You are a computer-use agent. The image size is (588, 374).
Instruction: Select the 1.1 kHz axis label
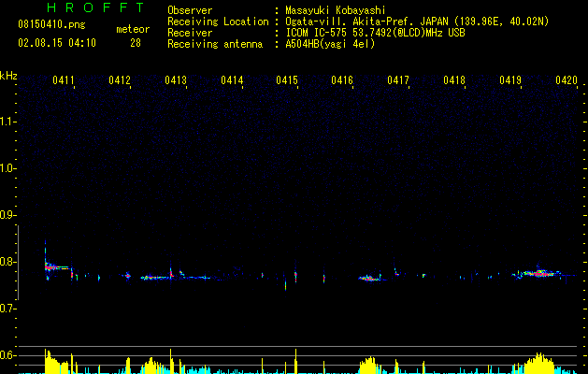point(8,122)
